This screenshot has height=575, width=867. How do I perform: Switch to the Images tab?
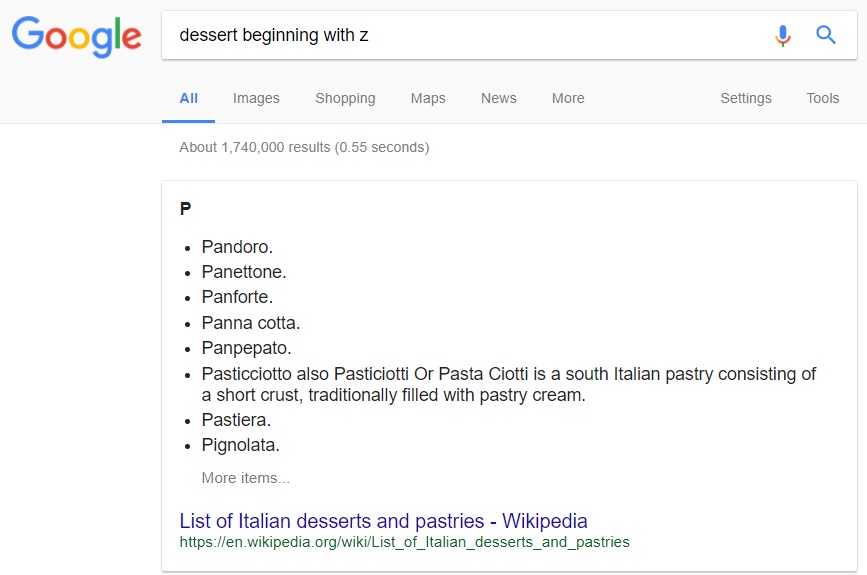pos(256,98)
